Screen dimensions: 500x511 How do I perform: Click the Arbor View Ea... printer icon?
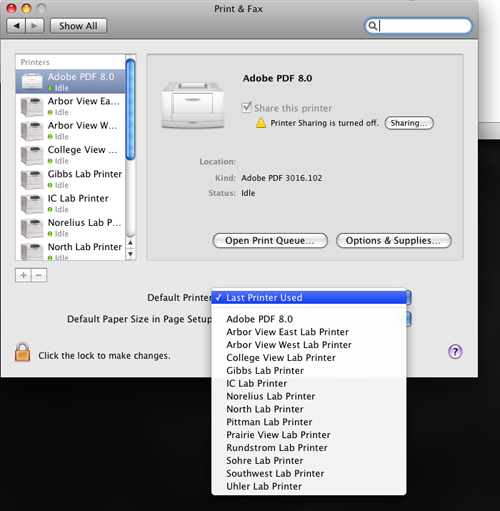[x=32, y=106]
